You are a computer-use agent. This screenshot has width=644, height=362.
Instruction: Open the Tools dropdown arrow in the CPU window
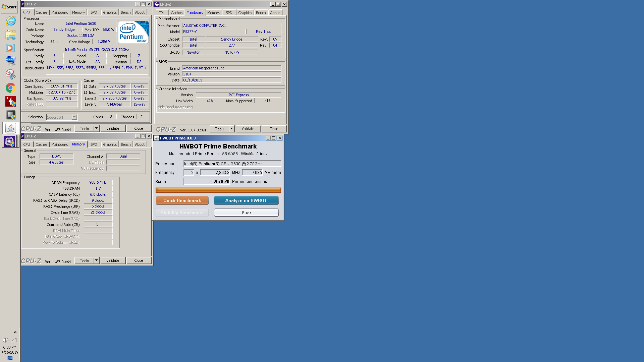[97, 128]
